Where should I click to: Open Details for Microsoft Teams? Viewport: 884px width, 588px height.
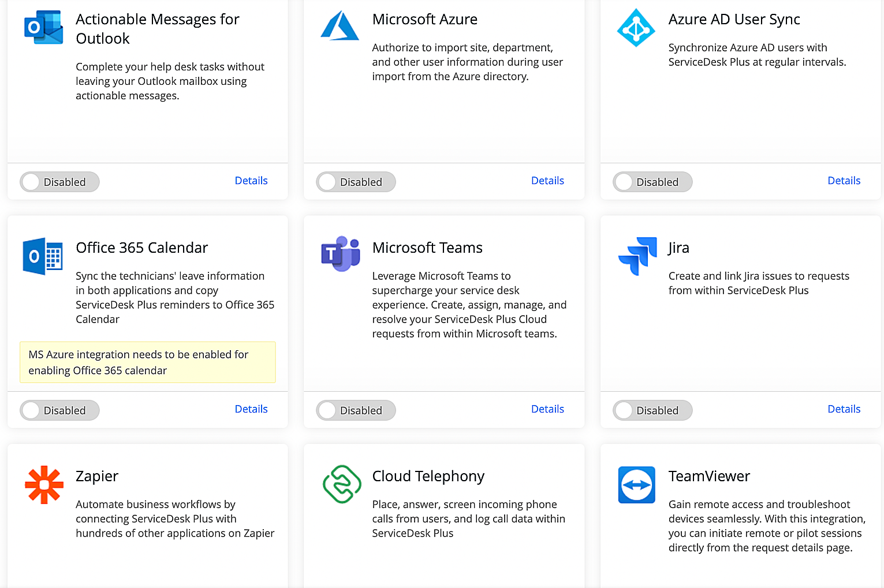[x=547, y=409]
